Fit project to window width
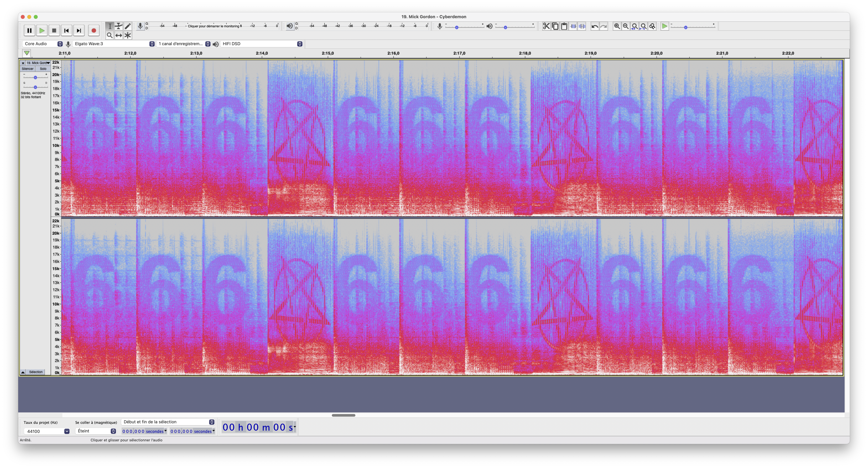 (x=644, y=26)
